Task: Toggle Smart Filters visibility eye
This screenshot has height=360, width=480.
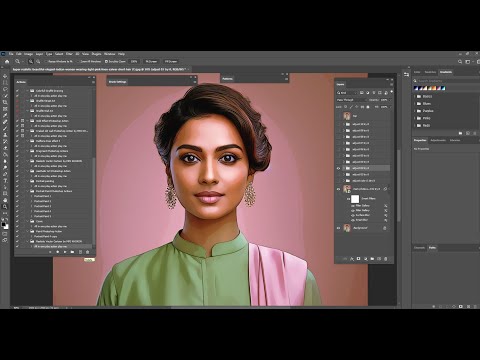Action: pos(349,199)
